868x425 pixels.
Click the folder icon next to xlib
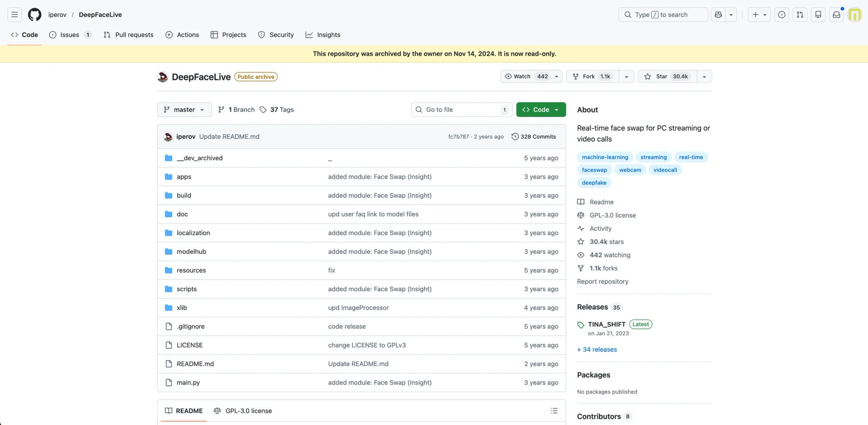click(x=169, y=308)
